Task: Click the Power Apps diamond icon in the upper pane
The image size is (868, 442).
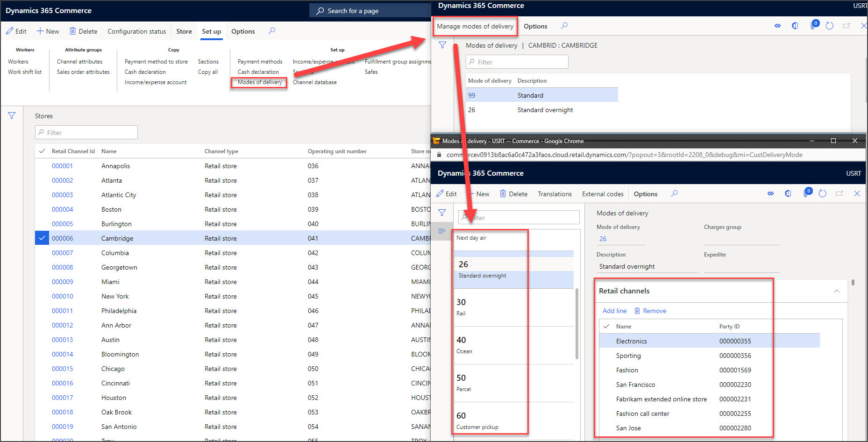Action: pos(777,26)
